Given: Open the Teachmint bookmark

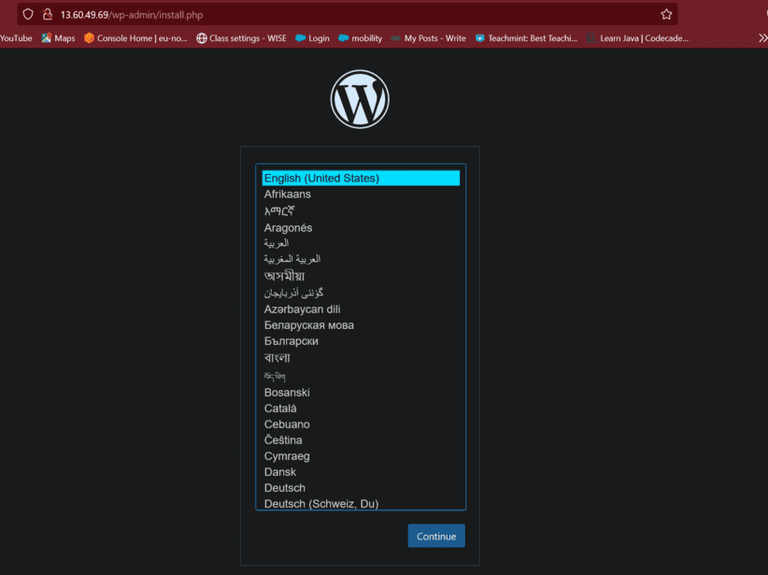Looking at the screenshot, I should 527,38.
